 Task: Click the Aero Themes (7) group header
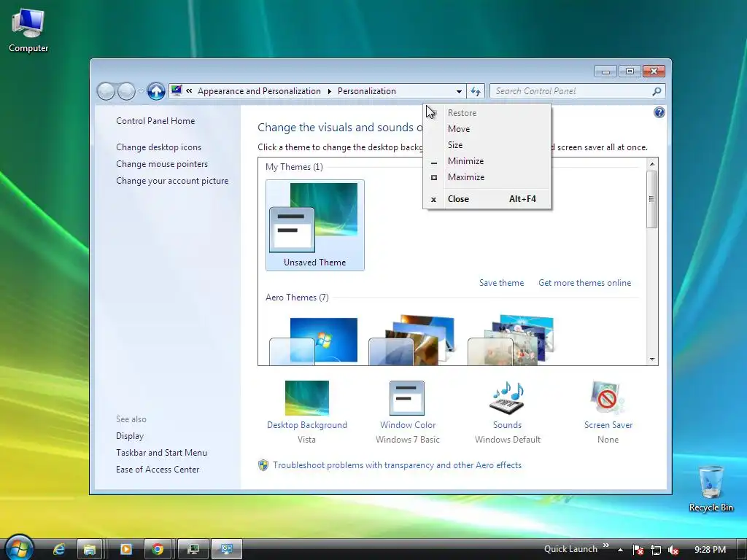click(298, 297)
